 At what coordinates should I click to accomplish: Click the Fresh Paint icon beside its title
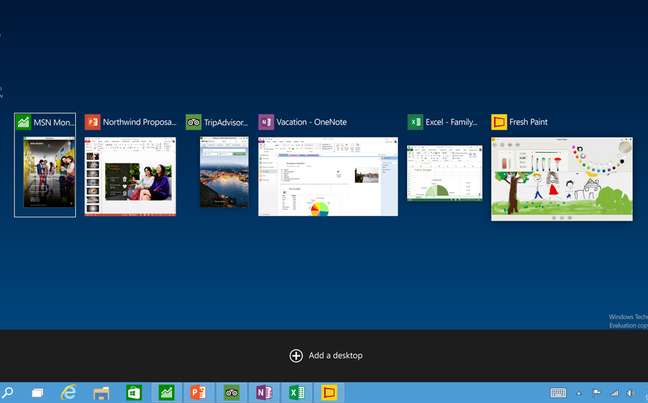(499, 122)
